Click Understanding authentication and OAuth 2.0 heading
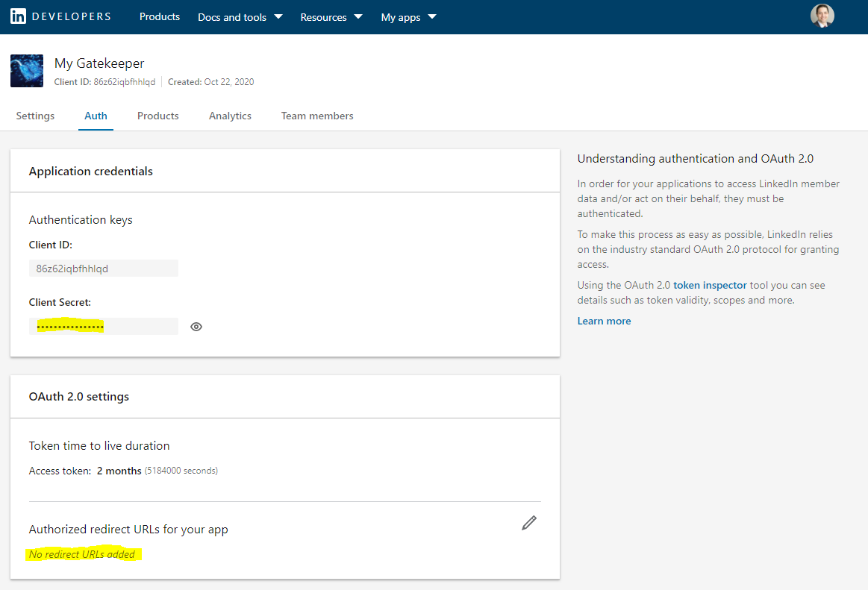The width and height of the screenshot is (868, 590). [696, 159]
